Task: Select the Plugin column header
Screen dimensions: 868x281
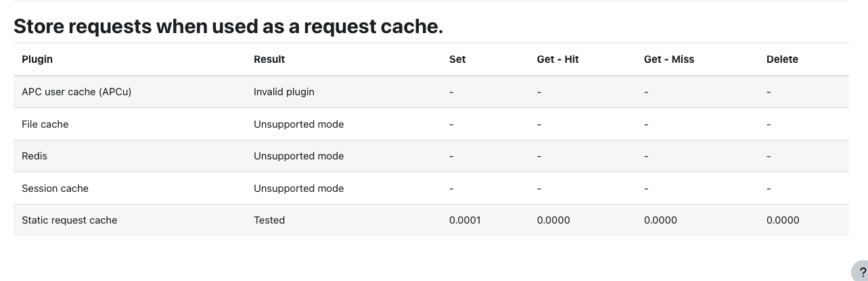Action: (37, 59)
